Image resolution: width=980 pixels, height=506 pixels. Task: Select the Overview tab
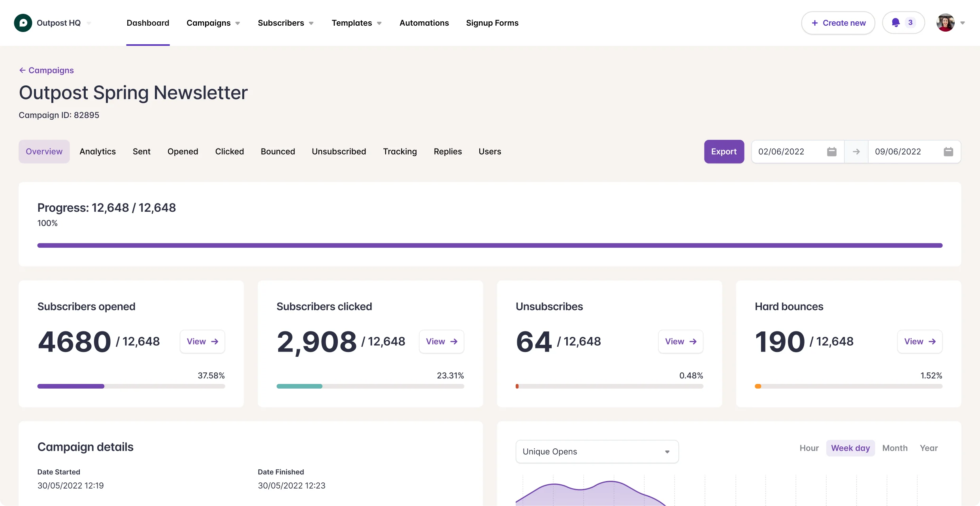[x=44, y=152]
